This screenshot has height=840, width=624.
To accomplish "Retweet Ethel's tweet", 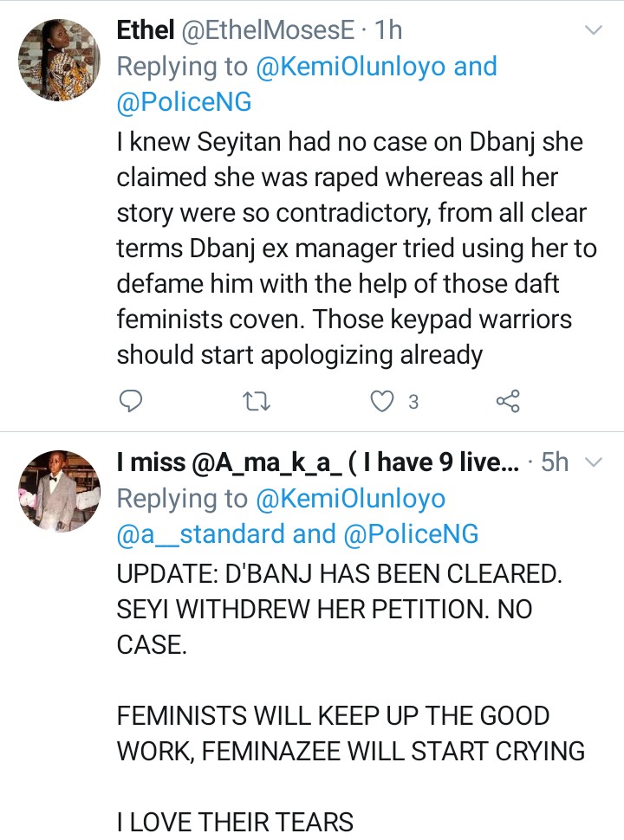I will (256, 401).
